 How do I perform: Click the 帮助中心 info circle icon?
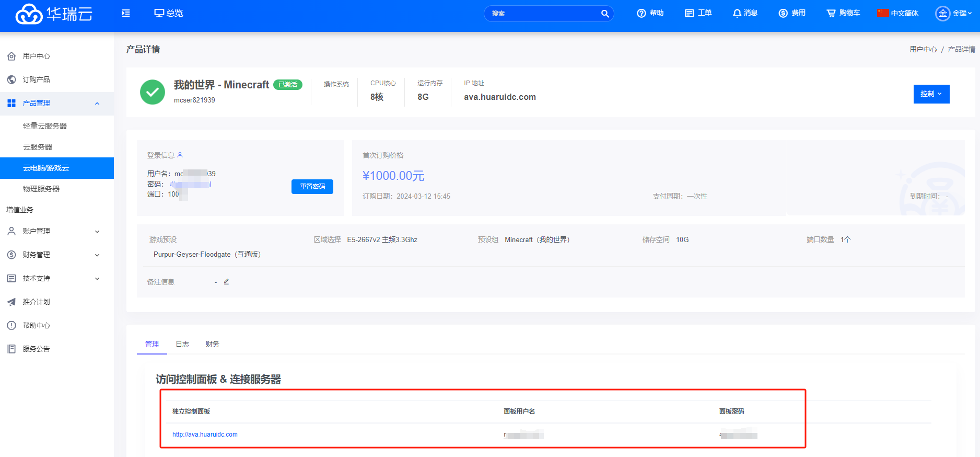[x=11, y=325]
